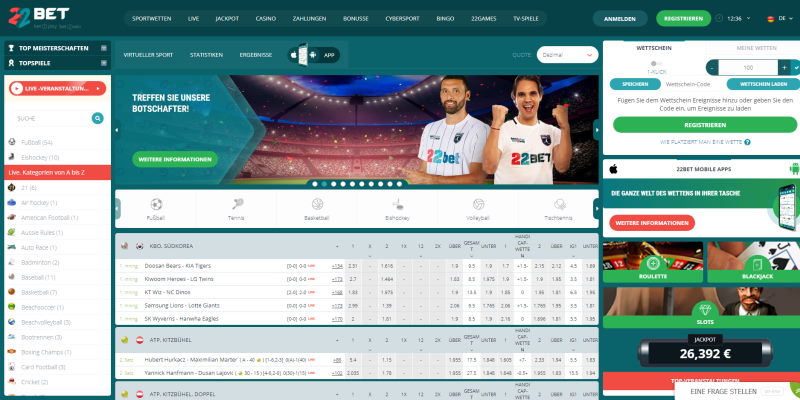Switch to the Meine Wetten tab
800x400 pixels.
[x=756, y=48]
